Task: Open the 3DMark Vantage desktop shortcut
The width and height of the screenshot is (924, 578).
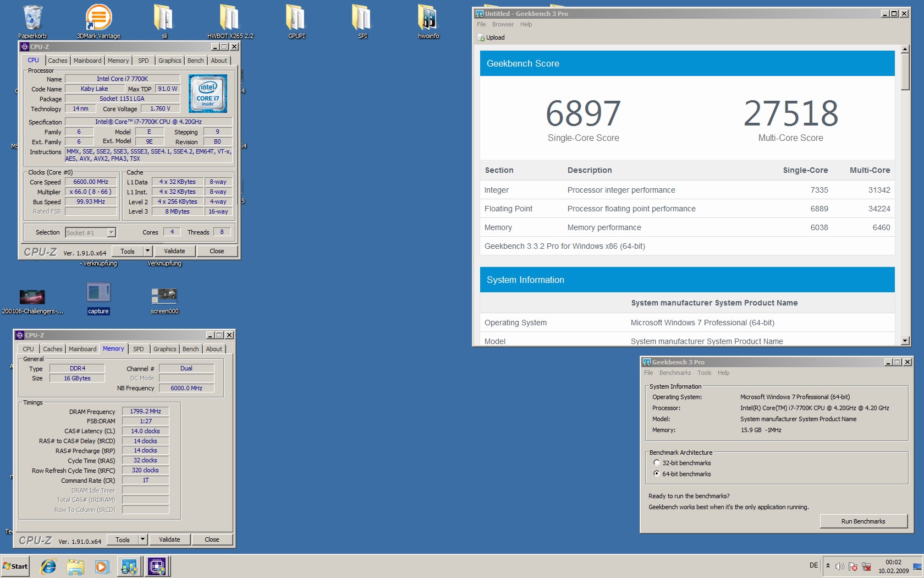Action: point(98,22)
